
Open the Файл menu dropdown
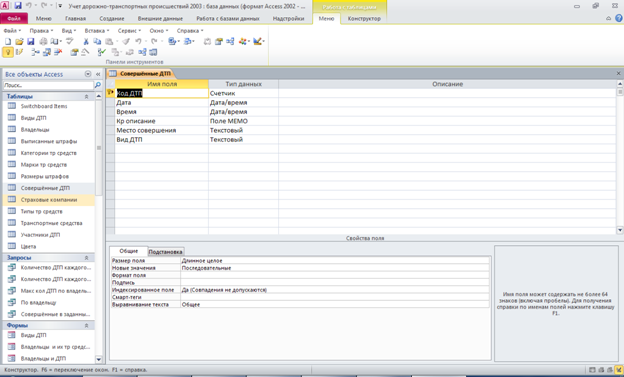click(x=12, y=31)
